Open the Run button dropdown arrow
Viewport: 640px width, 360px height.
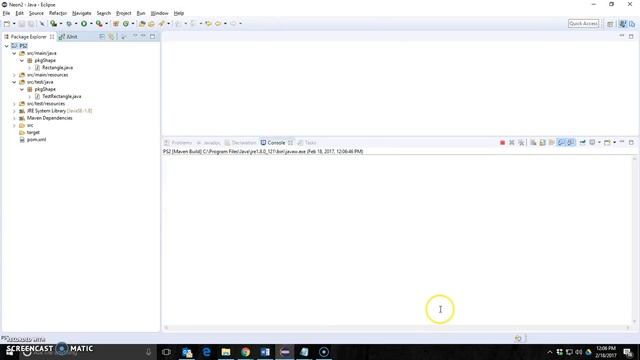pyautogui.click(x=91, y=24)
